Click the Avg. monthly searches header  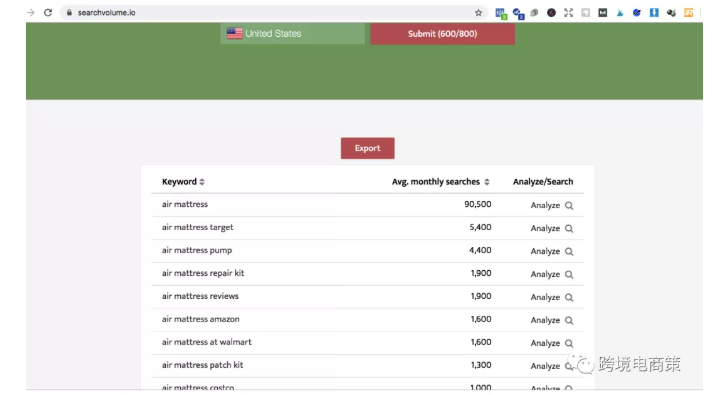pos(435,182)
